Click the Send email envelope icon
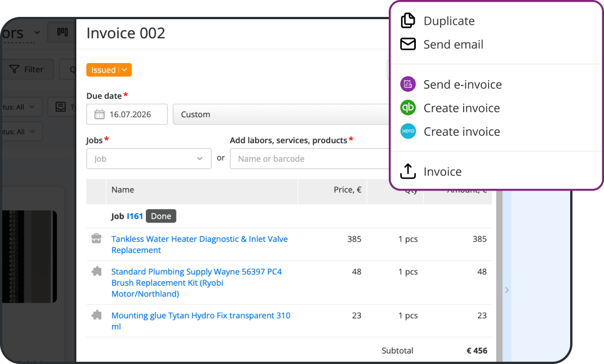The image size is (604, 364). (x=408, y=45)
